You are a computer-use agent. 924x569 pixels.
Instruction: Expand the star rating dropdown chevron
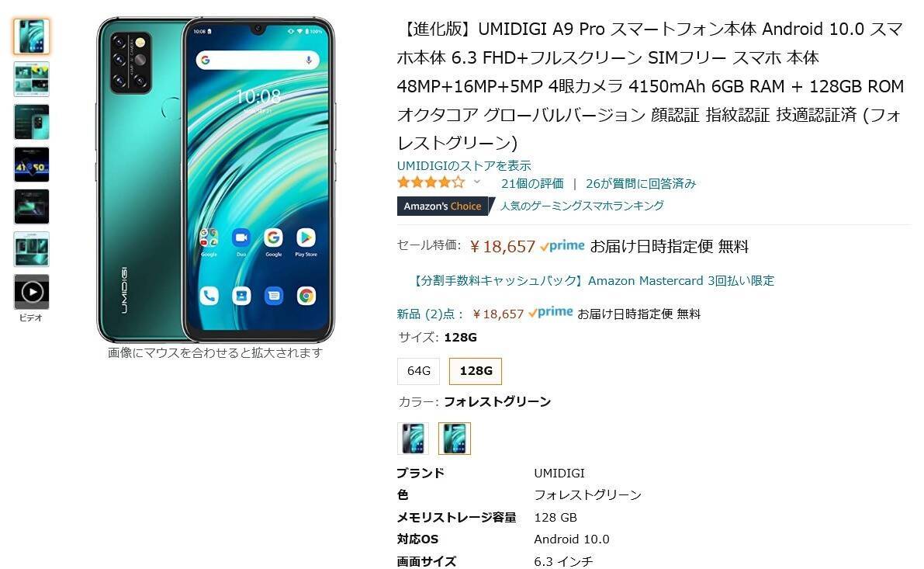coord(477,182)
